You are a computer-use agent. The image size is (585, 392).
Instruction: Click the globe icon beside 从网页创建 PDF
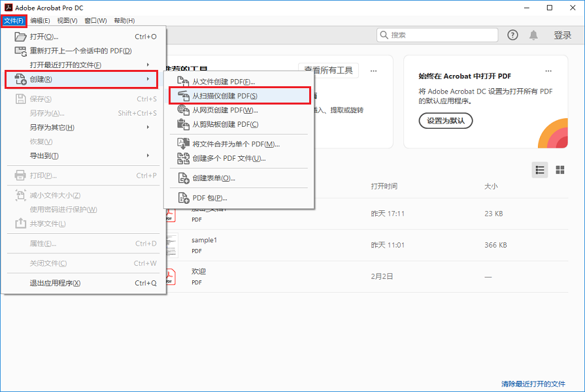tap(183, 110)
